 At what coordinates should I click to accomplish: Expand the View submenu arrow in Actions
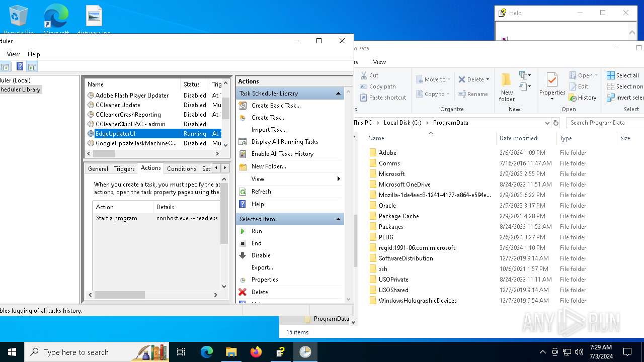pos(339,179)
